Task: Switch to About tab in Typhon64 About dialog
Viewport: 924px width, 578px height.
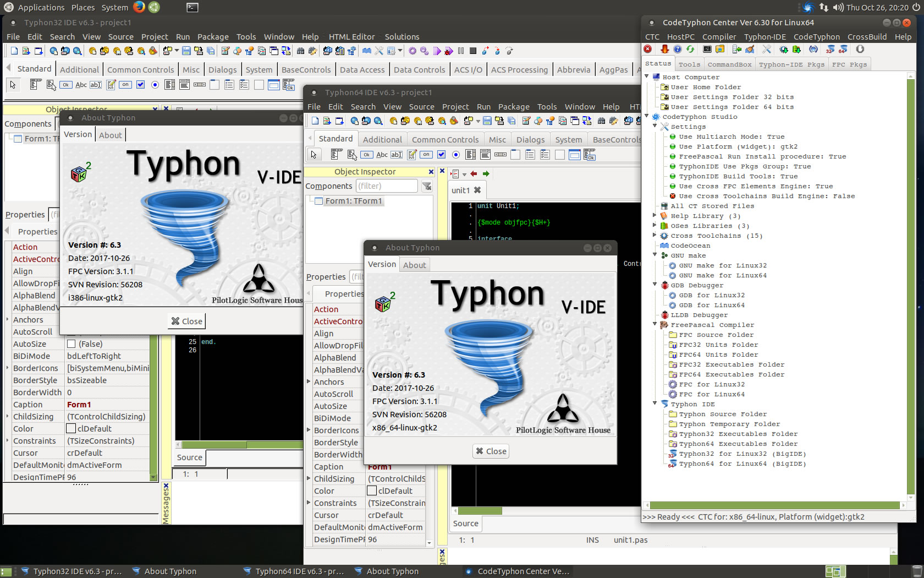Action: pos(415,265)
